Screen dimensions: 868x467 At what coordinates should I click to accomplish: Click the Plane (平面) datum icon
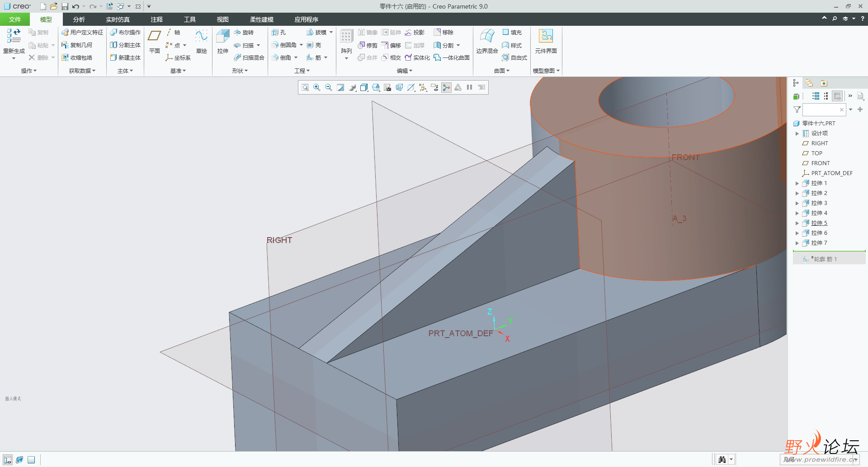tap(155, 42)
